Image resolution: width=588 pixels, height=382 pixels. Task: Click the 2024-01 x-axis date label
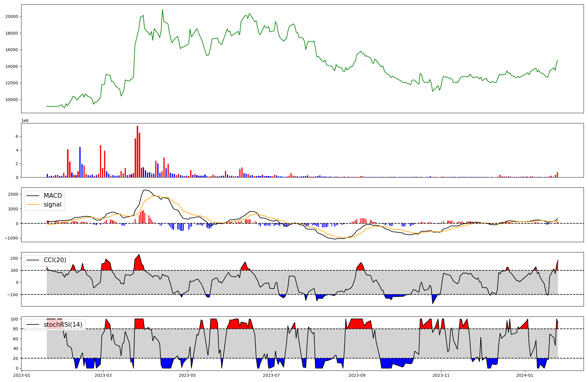(x=525, y=375)
